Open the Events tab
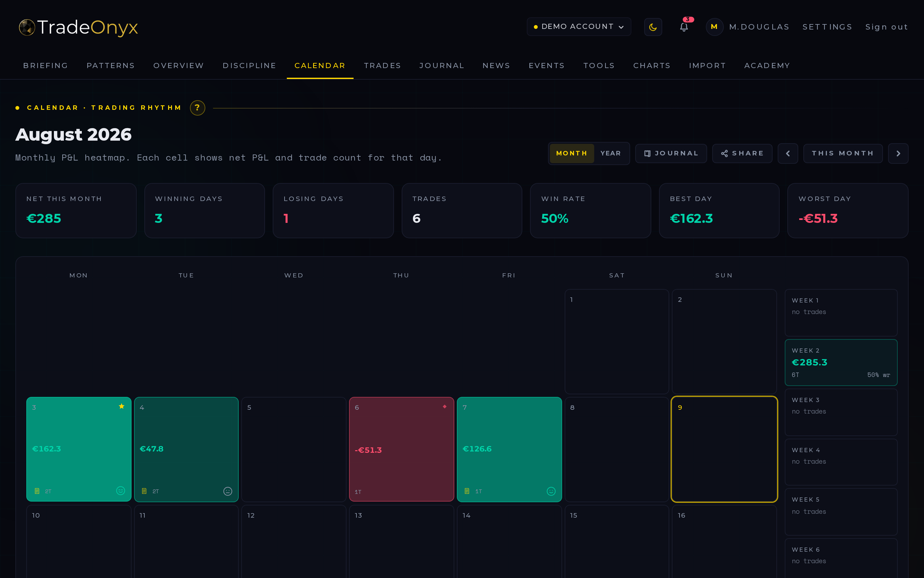 coord(546,66)
